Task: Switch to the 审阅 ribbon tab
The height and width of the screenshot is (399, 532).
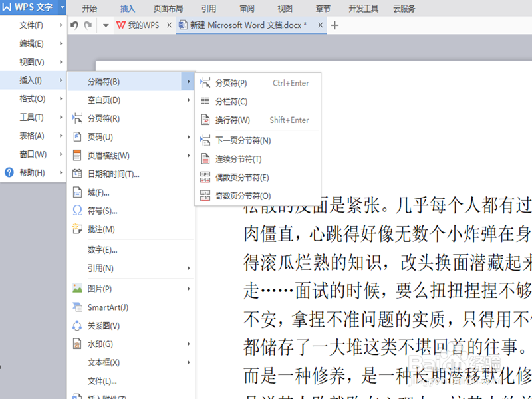Action: click(245, 9)
